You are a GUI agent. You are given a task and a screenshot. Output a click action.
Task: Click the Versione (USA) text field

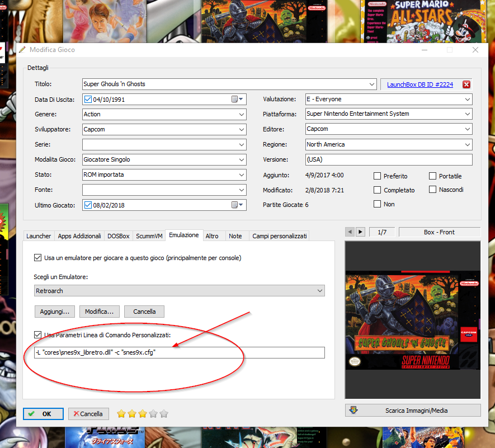click(x=389, y=159)
